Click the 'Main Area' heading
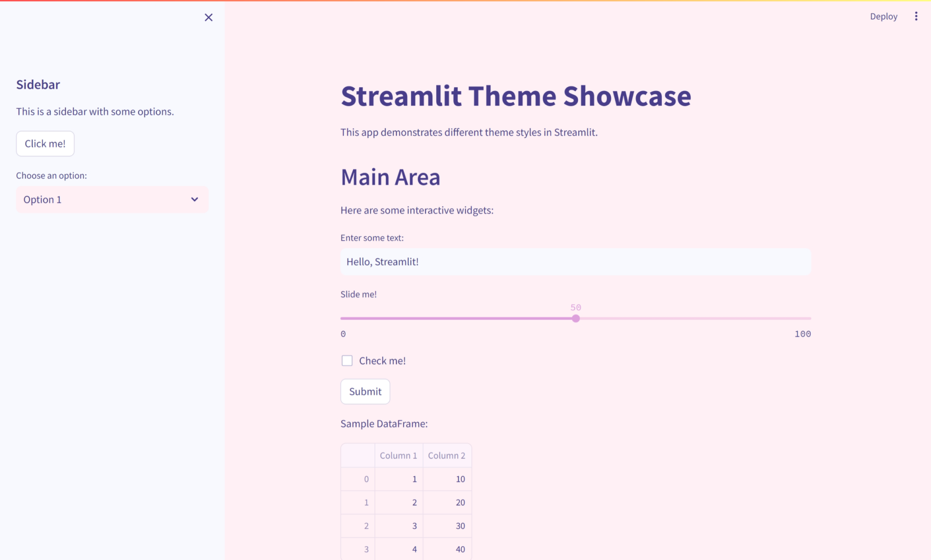The width and height of the screenshot is (931, 560). tap(390, 177)
